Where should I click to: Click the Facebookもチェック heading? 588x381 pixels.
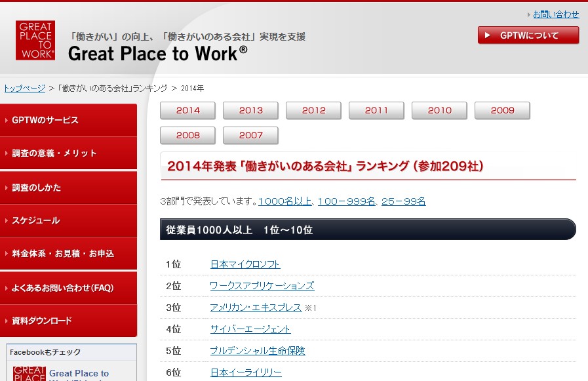pyautogui.click(x=45, y=352)
